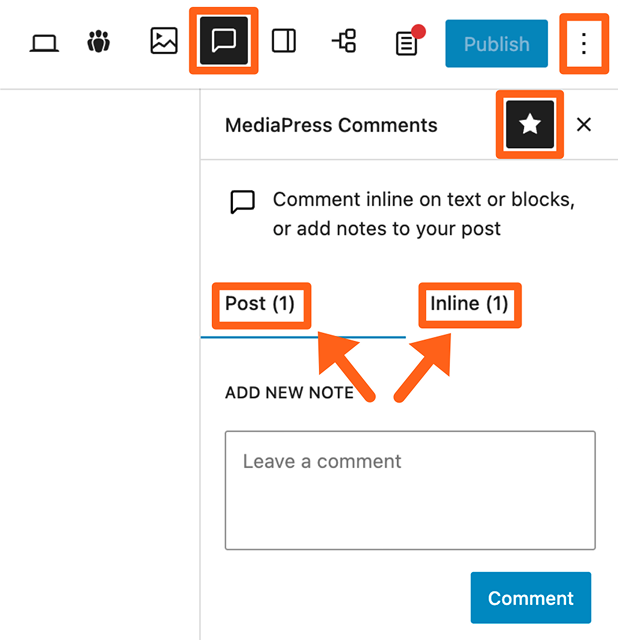Click the blue Publish button
The image size is (618, 640).
coord(496,43)
